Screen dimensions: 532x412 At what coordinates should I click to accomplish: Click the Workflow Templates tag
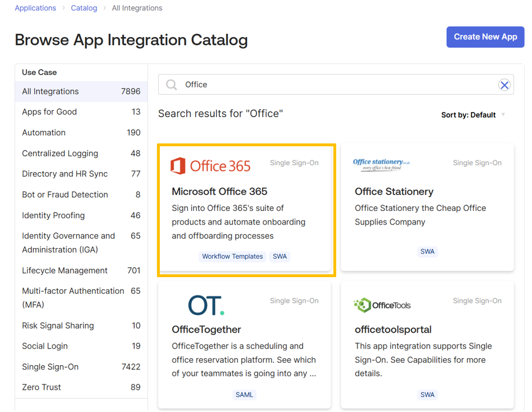[x=232, y=257]
